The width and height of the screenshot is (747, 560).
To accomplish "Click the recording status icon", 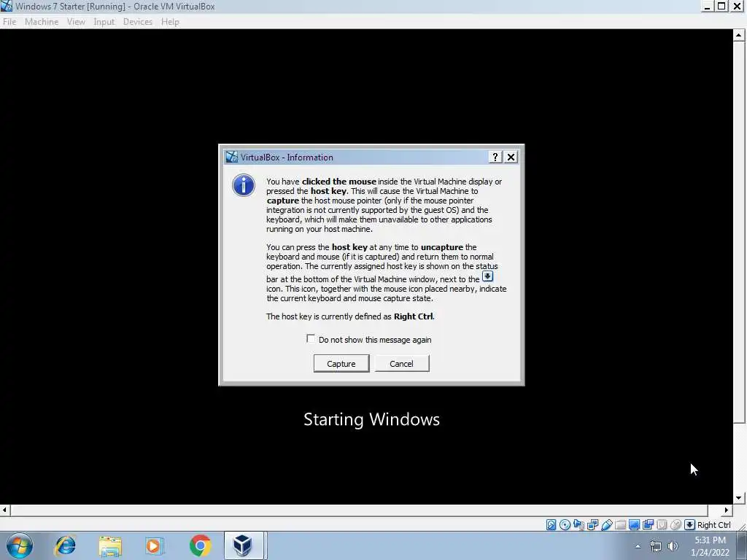I will point(648,525).
